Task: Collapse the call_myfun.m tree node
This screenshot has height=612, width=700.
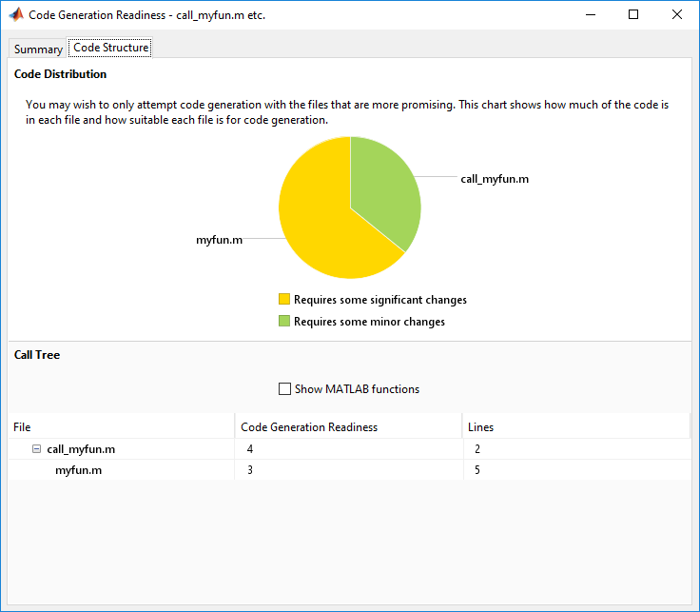Action: coord(36,448)
